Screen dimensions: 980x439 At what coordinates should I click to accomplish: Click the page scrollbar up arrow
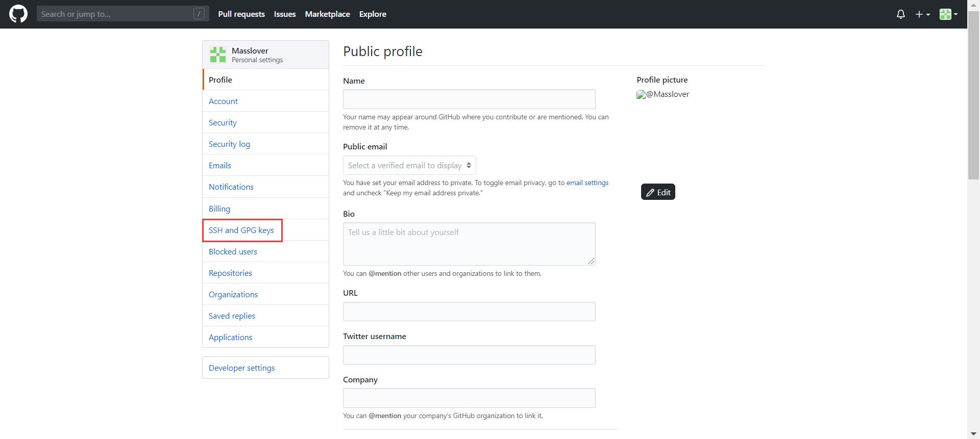pos(973,5)
